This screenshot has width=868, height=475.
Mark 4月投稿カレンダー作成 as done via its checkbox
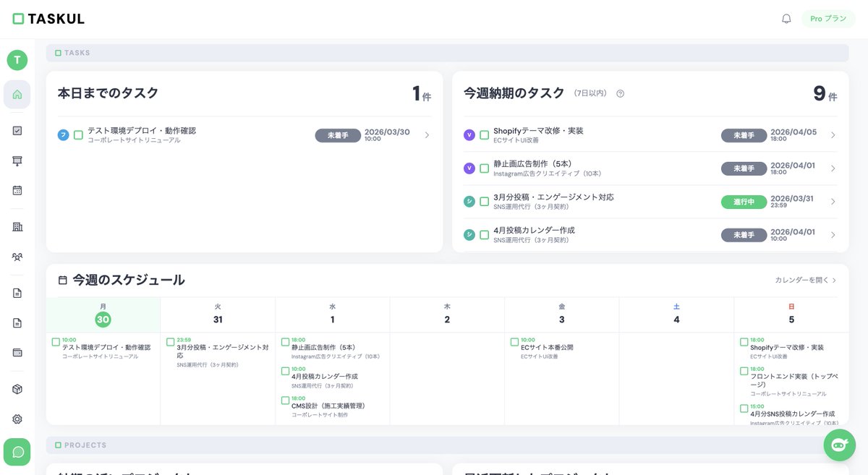click(x=484, y=235)
